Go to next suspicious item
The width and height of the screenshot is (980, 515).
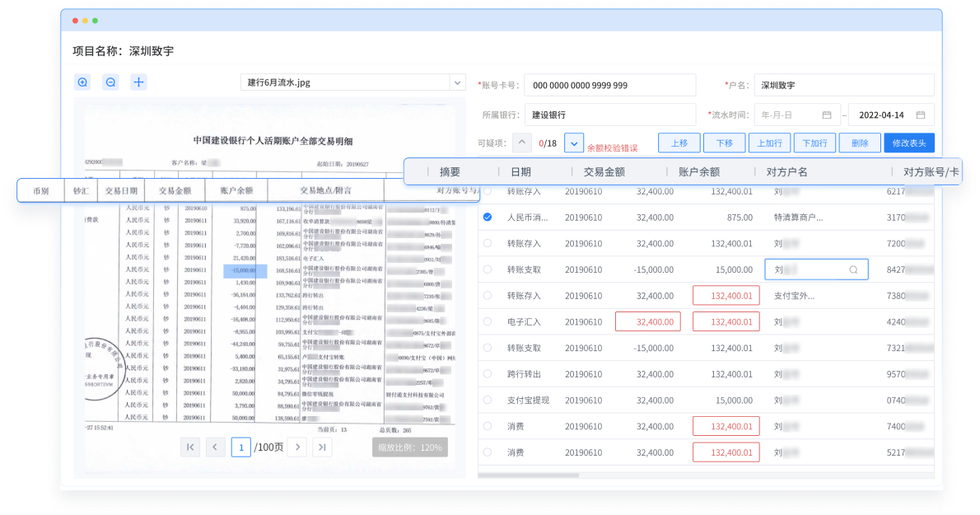574,143
